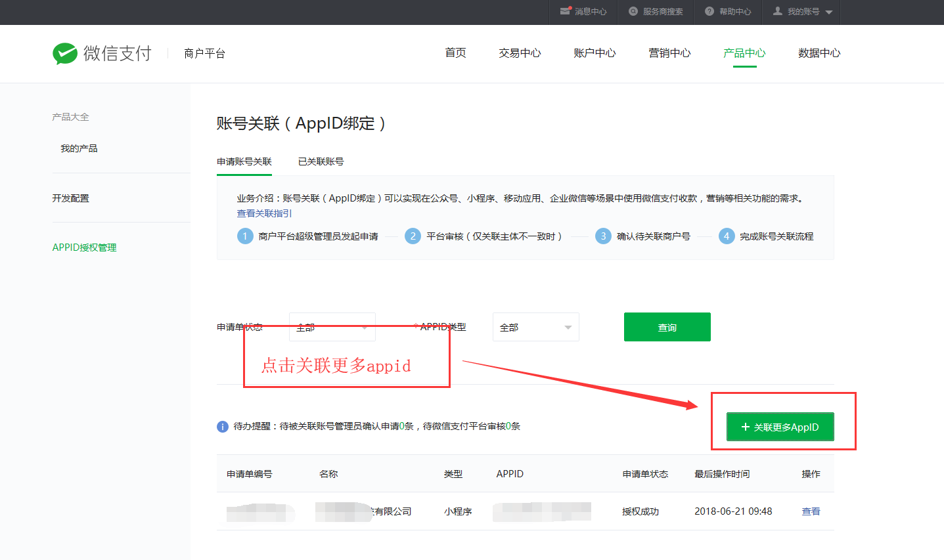
Task: Click the 小程序 type cell
Action: tap(458, 511)
